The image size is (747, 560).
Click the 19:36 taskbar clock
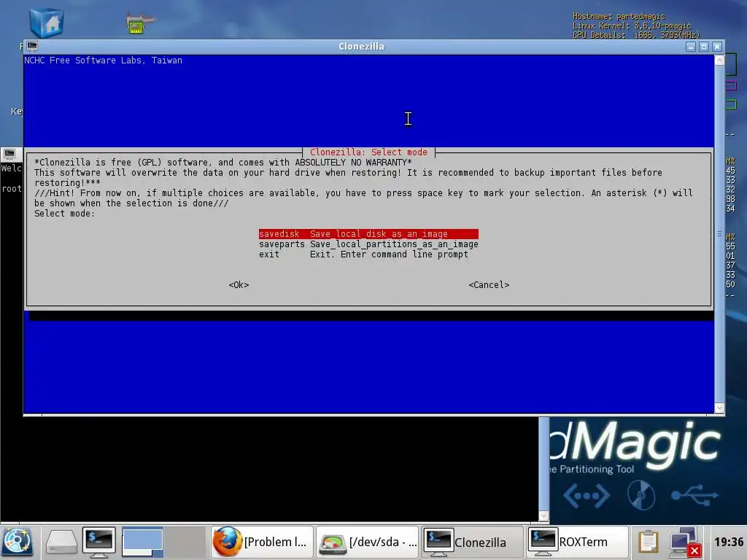(x=729, y=542)
